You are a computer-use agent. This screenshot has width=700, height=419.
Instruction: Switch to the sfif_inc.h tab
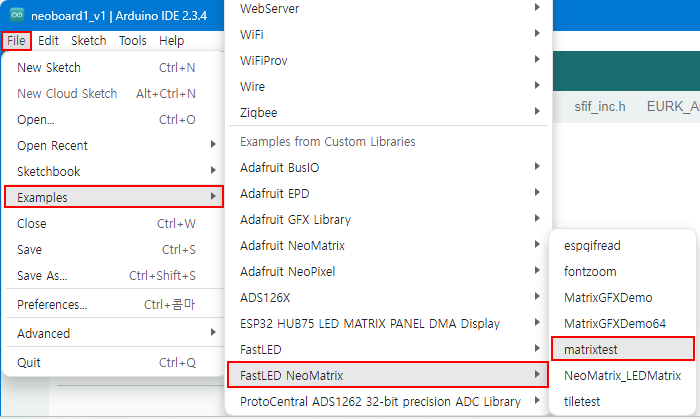[600, 106]
